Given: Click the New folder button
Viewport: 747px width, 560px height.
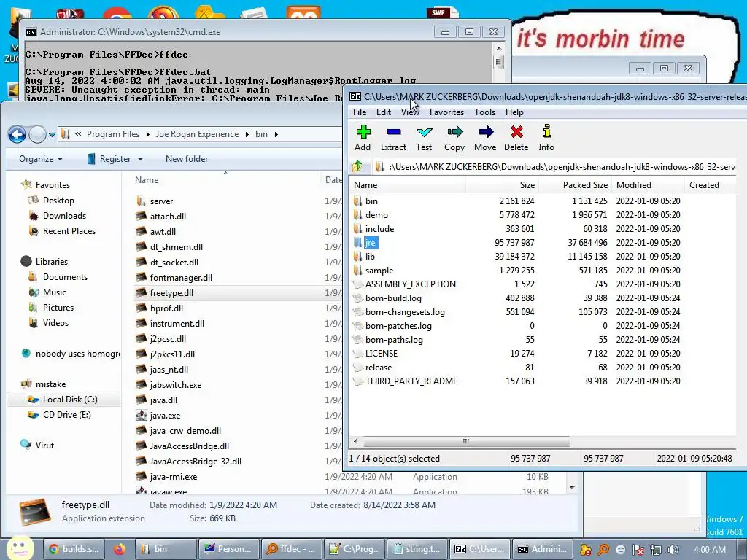Looking at the screenshot, I should [187, 158].
